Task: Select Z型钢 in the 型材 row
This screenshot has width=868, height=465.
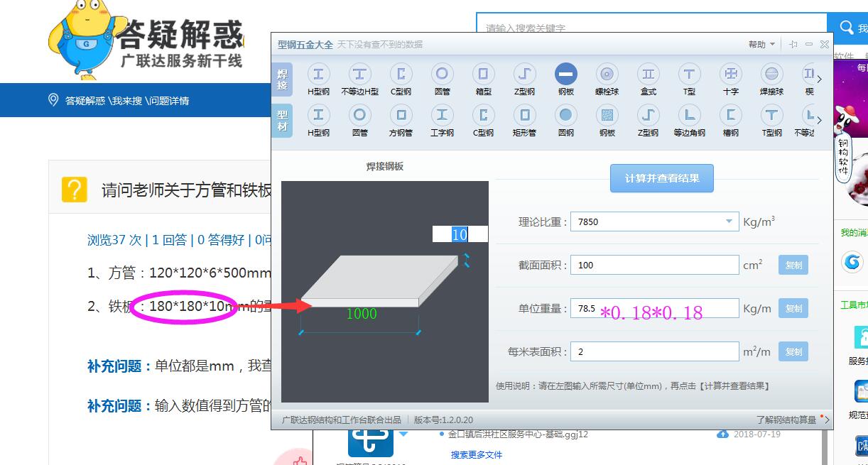Action: 648,120
